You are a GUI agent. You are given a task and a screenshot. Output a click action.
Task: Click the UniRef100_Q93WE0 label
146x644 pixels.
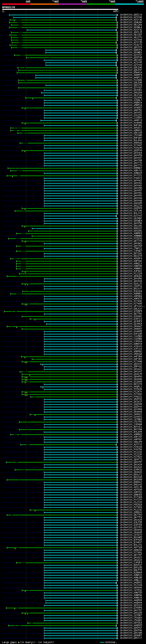[131, 53]
